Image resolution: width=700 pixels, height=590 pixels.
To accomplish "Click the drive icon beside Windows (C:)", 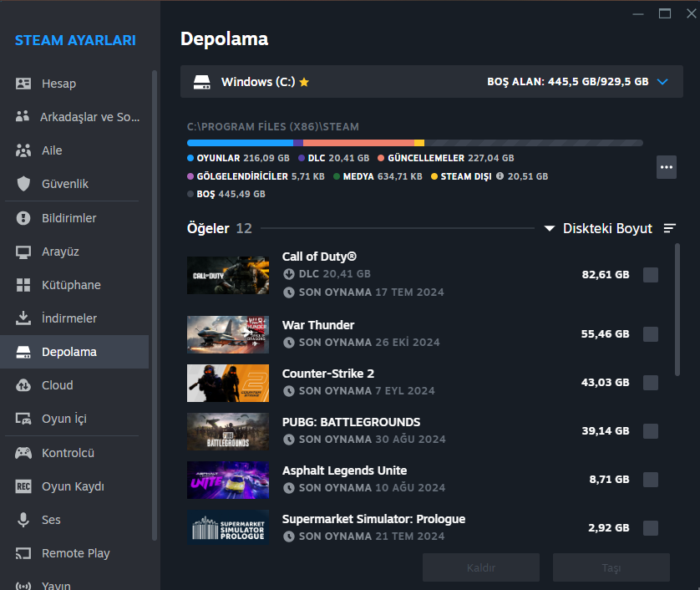I will pyautogui.click(x=202, y=82).
